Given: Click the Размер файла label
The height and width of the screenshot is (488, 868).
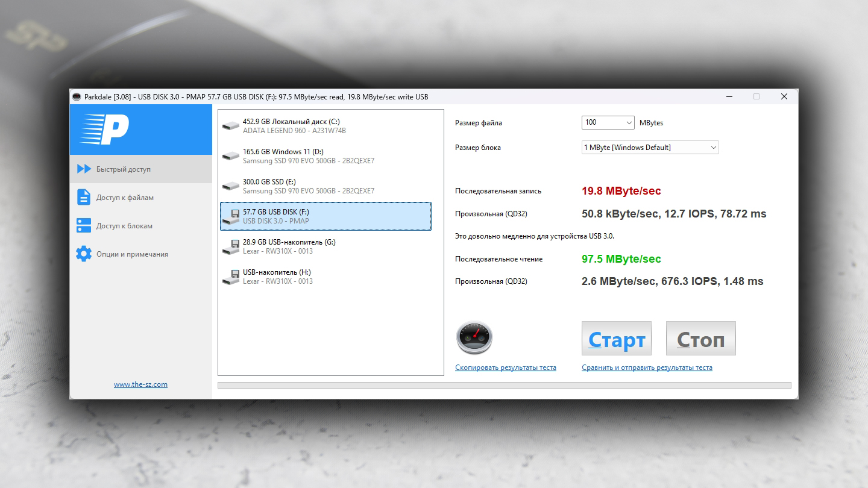Looking at the screenshot, I should 479,123.
